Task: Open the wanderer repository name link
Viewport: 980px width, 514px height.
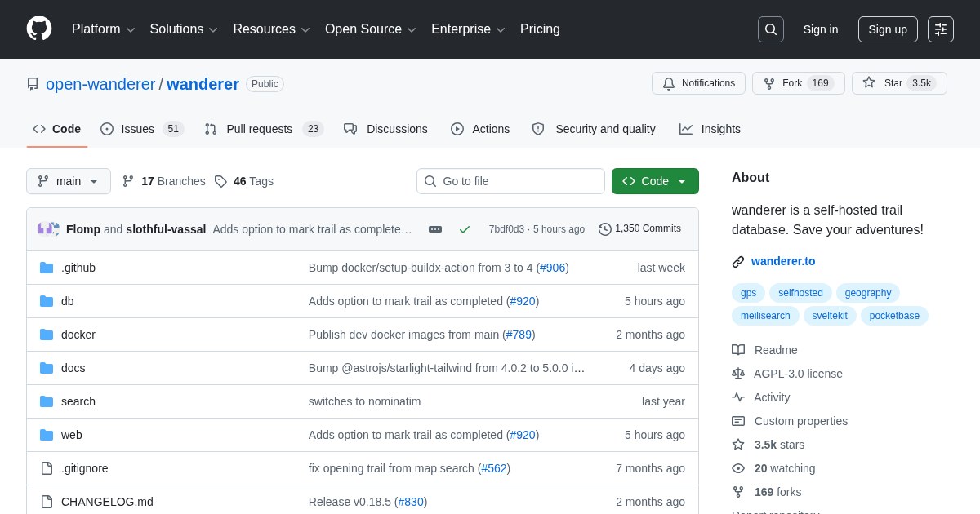Action: coord(203,84)
